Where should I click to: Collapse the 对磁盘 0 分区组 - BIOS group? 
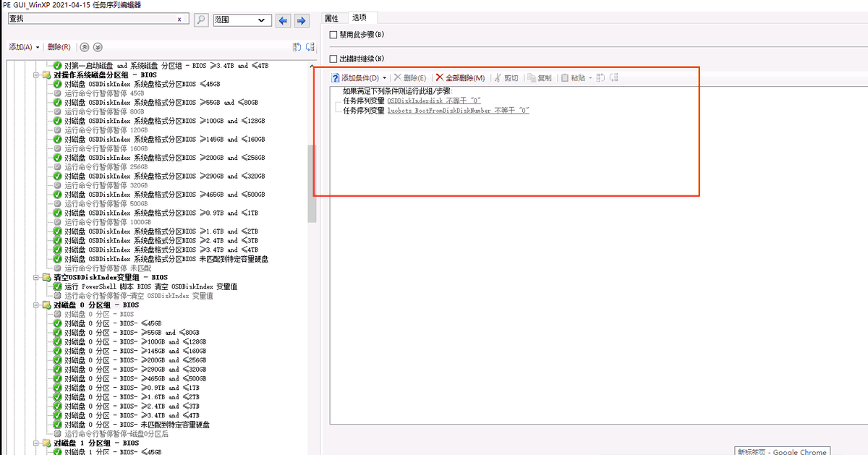(36, 305)
